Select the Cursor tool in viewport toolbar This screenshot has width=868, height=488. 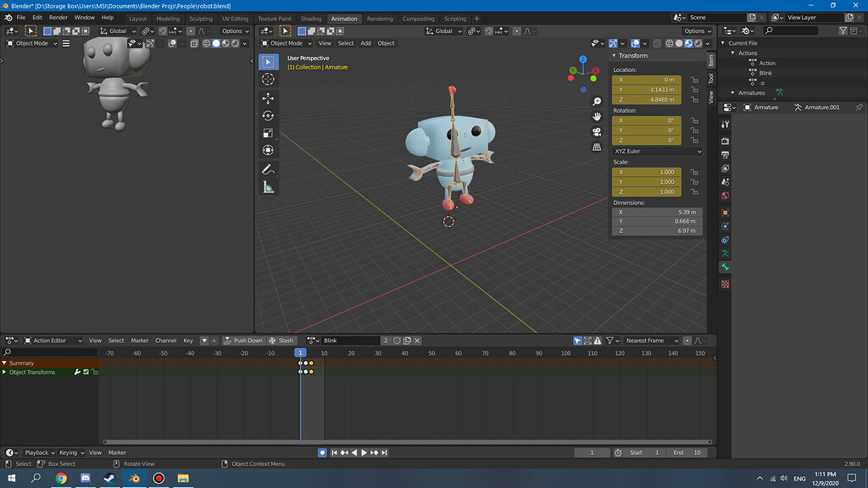[268, 79]
